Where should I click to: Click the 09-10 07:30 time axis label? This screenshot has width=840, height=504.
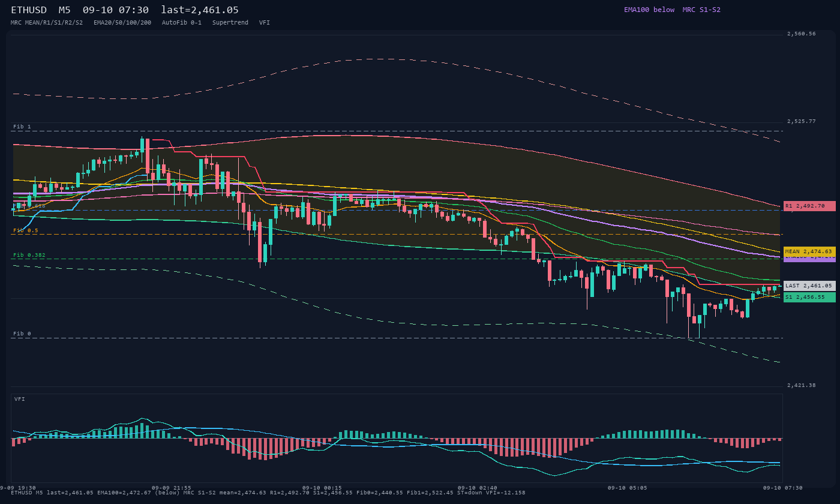[x=782, y=488]
